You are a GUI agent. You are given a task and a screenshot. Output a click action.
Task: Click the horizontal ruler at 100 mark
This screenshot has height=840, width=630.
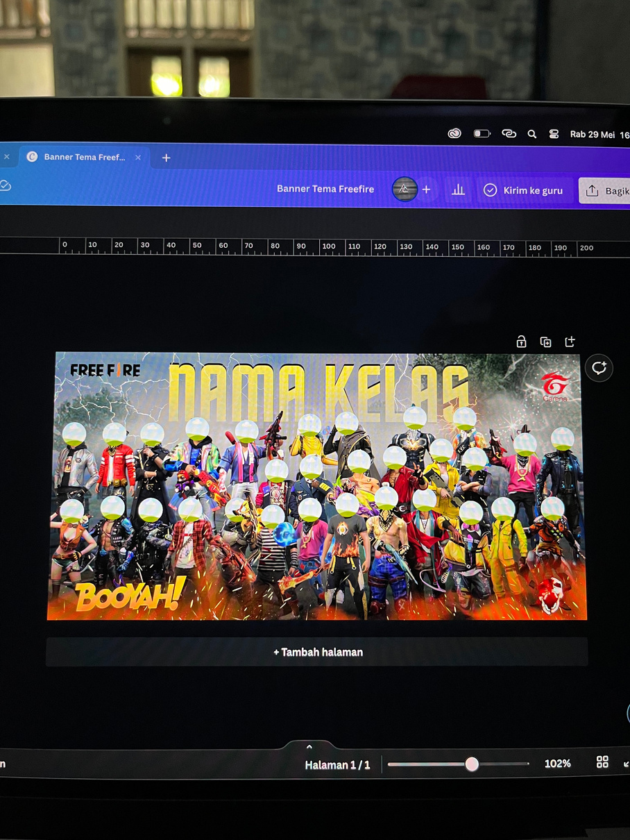(x=329, y=247)
